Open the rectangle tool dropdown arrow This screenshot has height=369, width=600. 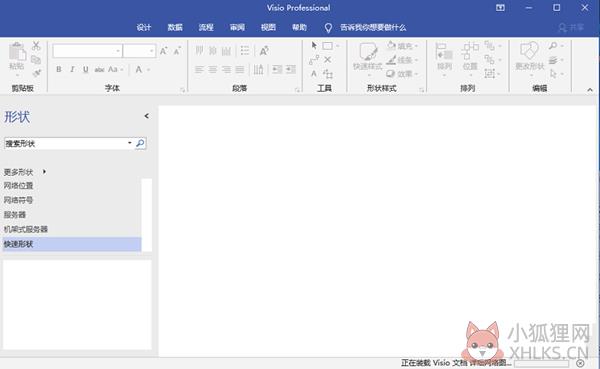(338, 46)
